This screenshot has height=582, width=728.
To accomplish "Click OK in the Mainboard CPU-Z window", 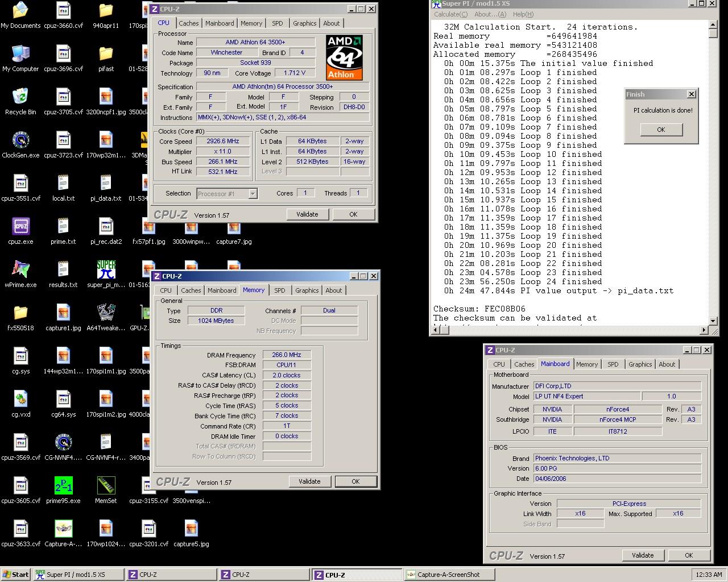I will (x=689, y=555).
